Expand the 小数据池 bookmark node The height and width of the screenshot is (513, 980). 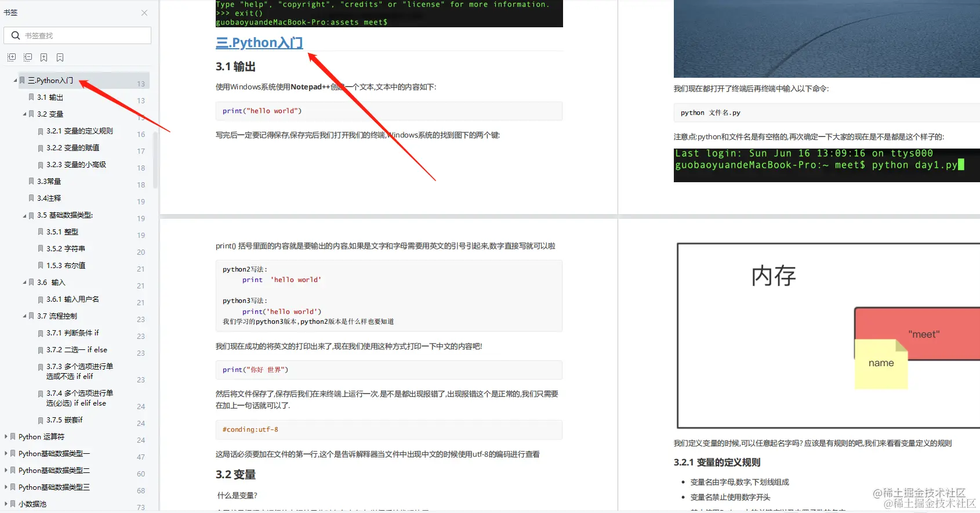point(6,504)
